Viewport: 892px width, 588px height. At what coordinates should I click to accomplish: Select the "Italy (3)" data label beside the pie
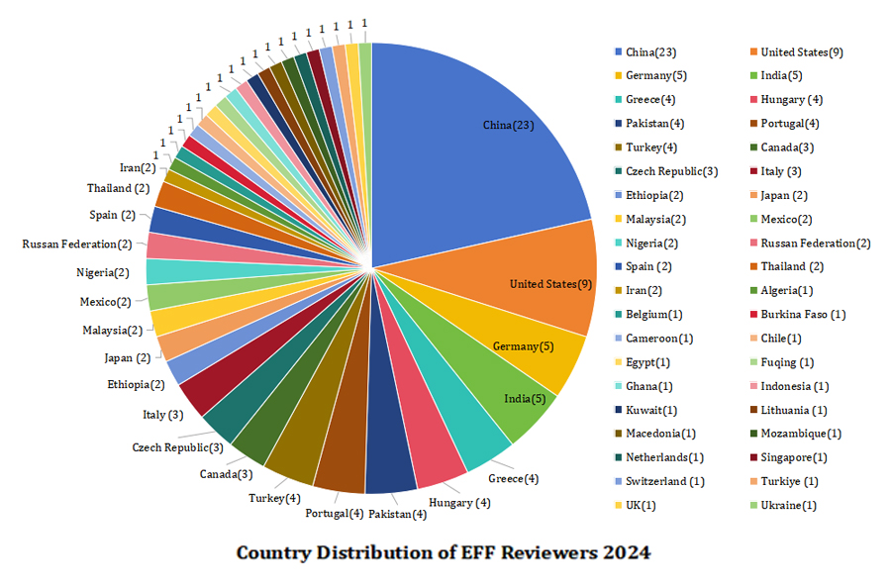(x=162, y=415)
